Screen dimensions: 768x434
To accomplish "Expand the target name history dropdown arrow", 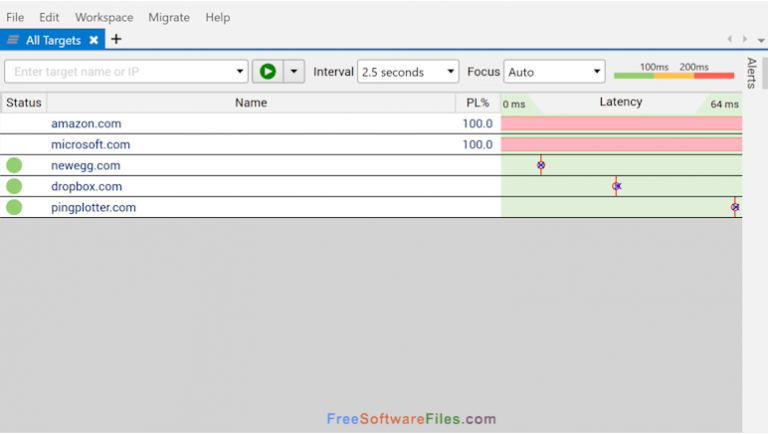I will pos(240,72).
